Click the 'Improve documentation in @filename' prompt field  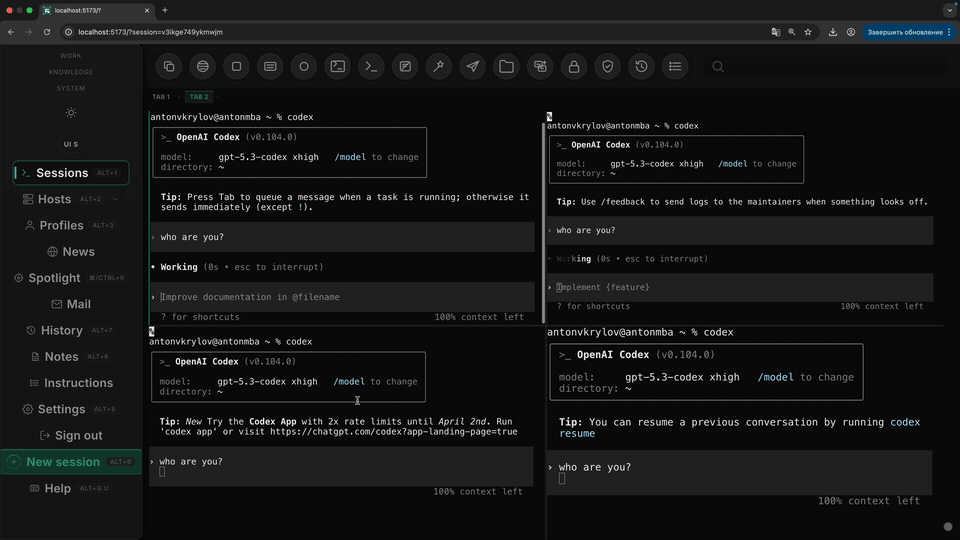(x=343, y=297)
